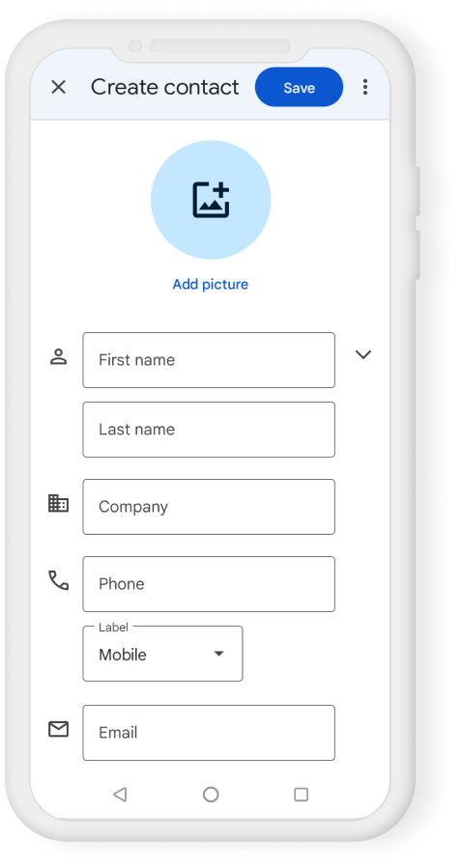Click the dropdown arrow in the Label field

(218, 654)
